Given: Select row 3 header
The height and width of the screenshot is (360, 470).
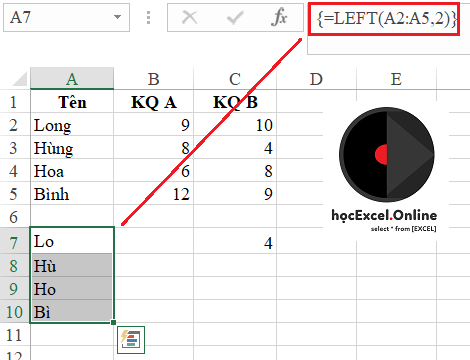Looking at the screenshot, I should pyautogui.click(x=15, y=147).
